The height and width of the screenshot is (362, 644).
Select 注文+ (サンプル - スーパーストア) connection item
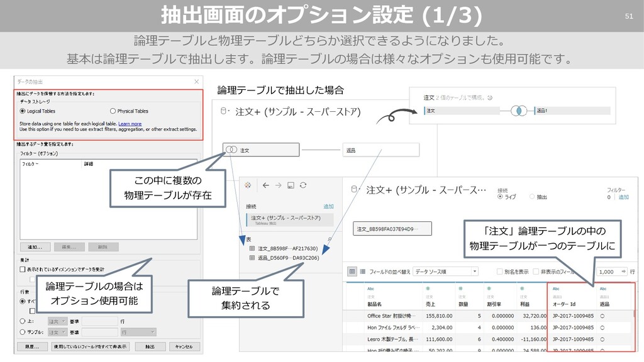coord(290,219)
